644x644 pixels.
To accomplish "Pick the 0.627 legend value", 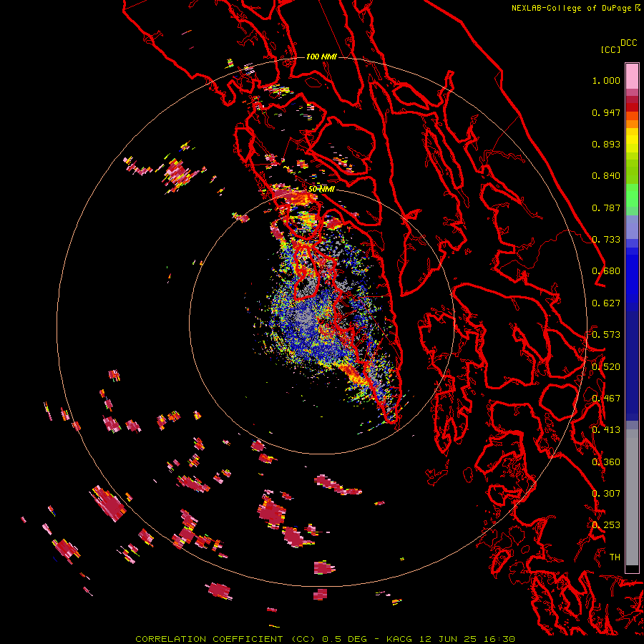I will (x=606, y=303).
